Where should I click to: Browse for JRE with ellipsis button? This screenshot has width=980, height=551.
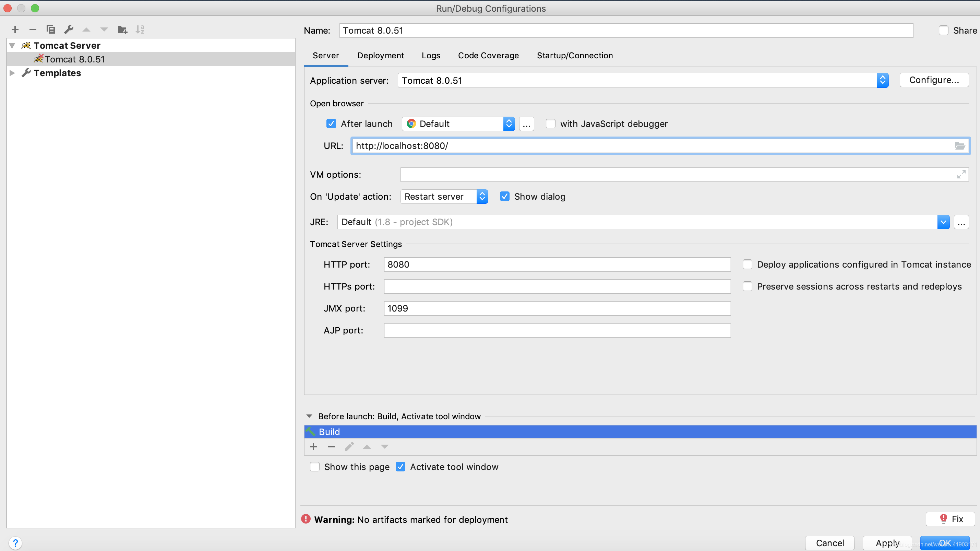961,222
